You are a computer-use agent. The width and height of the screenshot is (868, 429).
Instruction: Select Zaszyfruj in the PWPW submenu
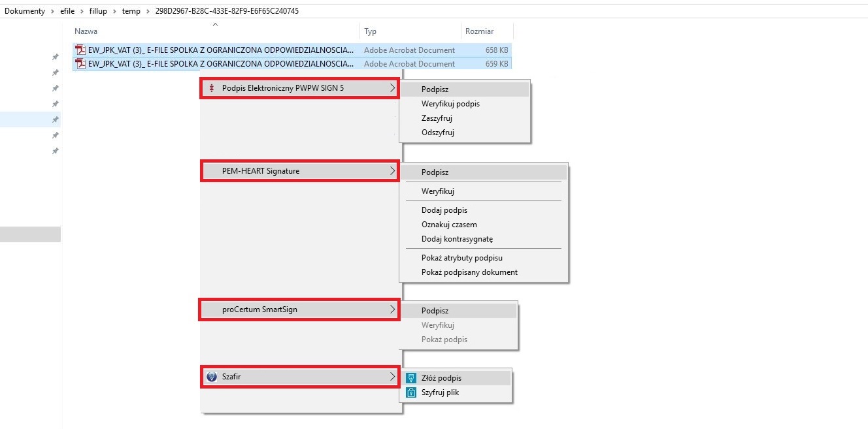[464, 118]
